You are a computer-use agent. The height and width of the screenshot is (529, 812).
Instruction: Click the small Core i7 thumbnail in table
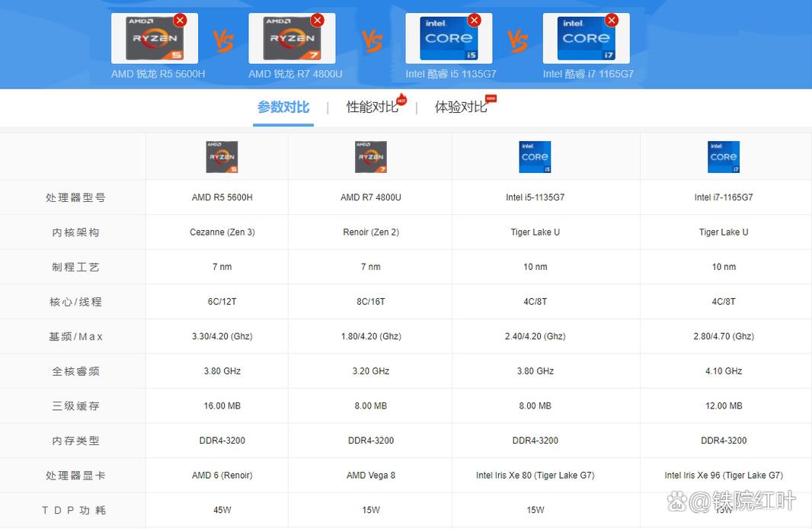pos(724,157)
